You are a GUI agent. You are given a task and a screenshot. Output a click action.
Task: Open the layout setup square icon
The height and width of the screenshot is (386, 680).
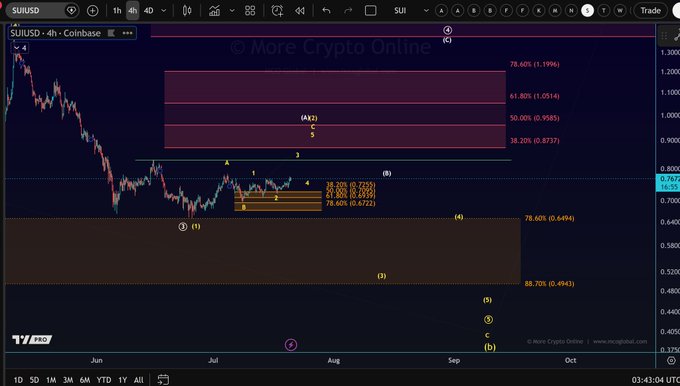tap(370, 10)
